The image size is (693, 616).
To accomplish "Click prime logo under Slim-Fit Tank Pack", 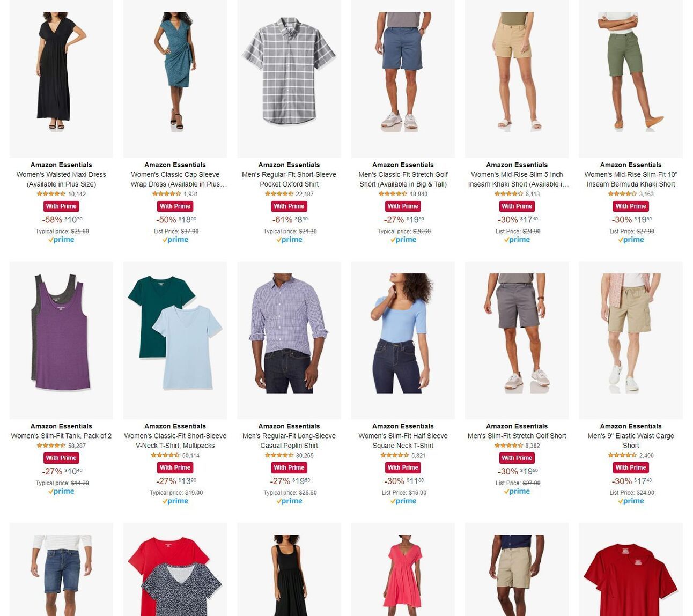I will [x=61, y=492].
